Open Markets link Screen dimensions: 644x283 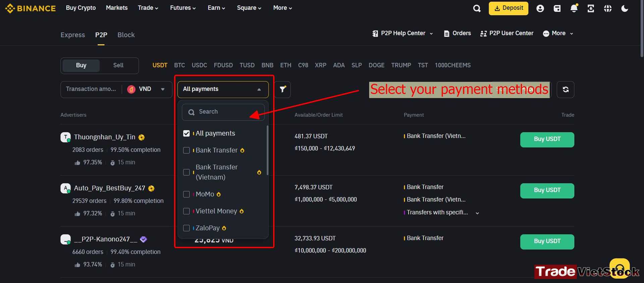[x=117, y=8]
